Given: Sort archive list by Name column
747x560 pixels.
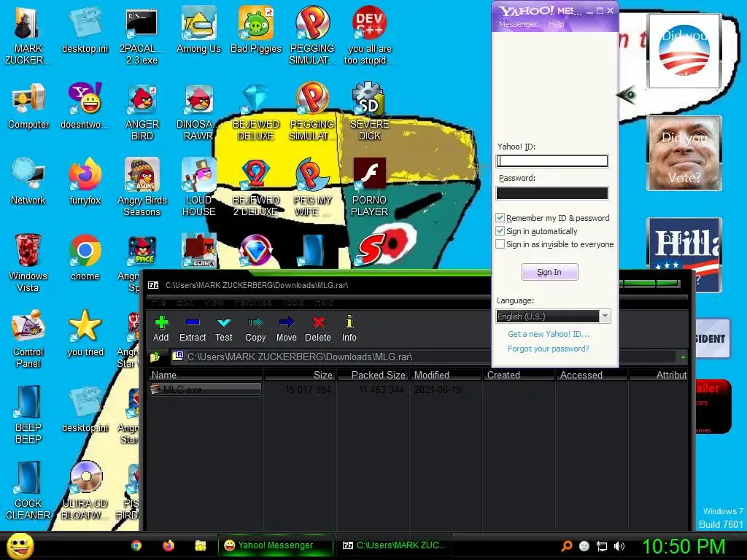Looking at the screenshot, I should pos(206,375).
